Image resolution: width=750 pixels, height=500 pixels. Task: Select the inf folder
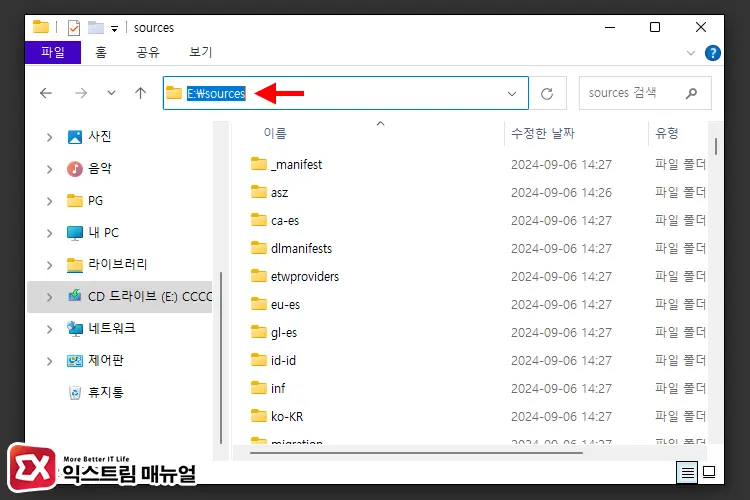278,389
